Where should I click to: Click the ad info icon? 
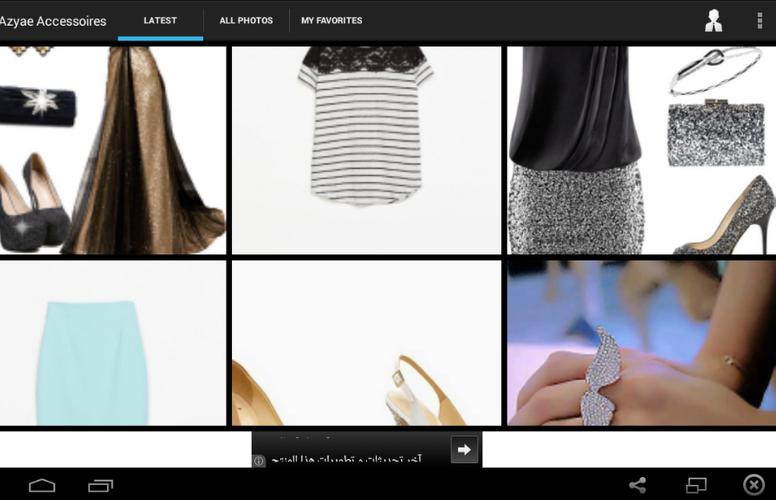[259, 461]
